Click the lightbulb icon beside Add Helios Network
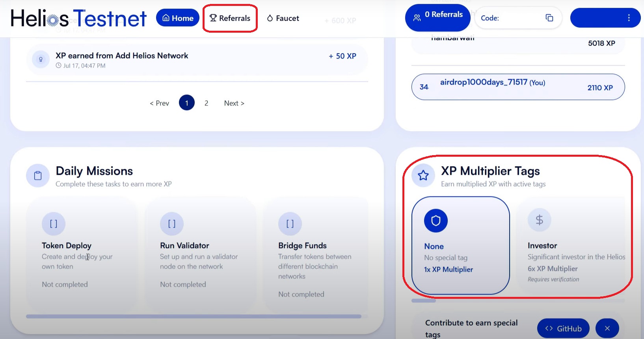This screenshot has height=339, width=644. pos(41,59)
